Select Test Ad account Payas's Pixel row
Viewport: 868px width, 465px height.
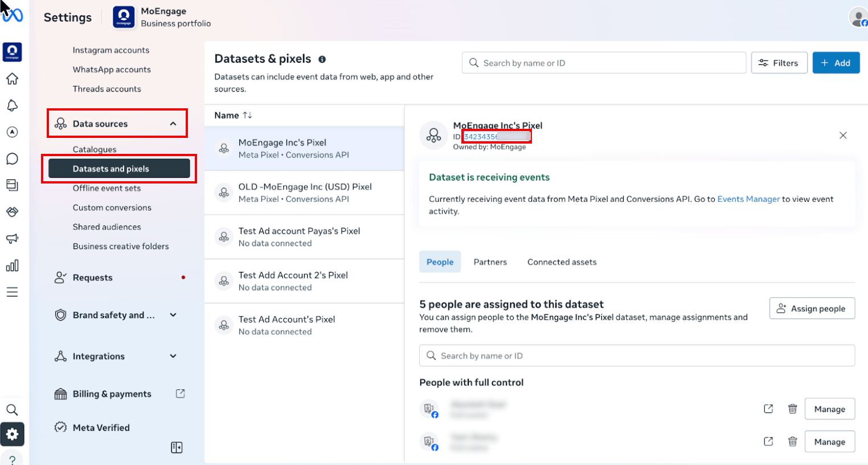click(x=305, y=237)
